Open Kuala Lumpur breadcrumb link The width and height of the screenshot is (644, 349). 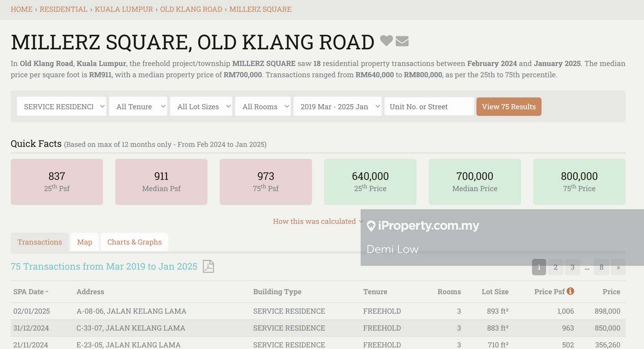[x=124, y=9]
